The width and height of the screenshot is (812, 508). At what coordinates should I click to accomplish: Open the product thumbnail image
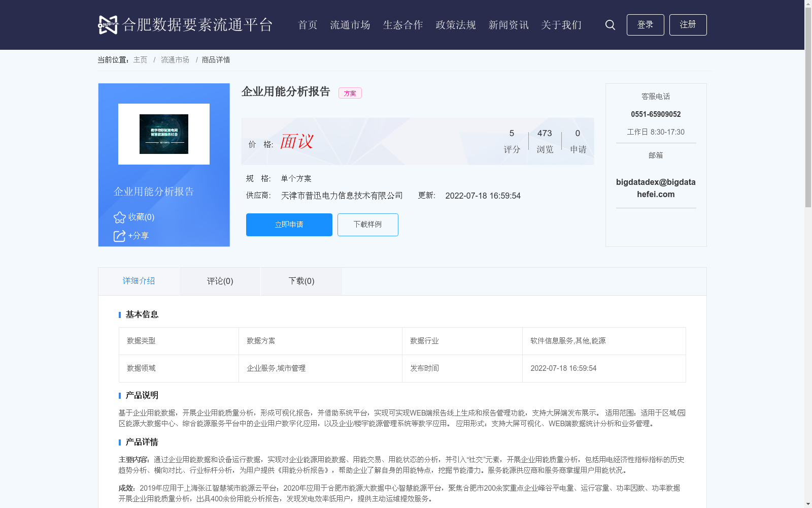pyautogui.click(x=164, y=134)
